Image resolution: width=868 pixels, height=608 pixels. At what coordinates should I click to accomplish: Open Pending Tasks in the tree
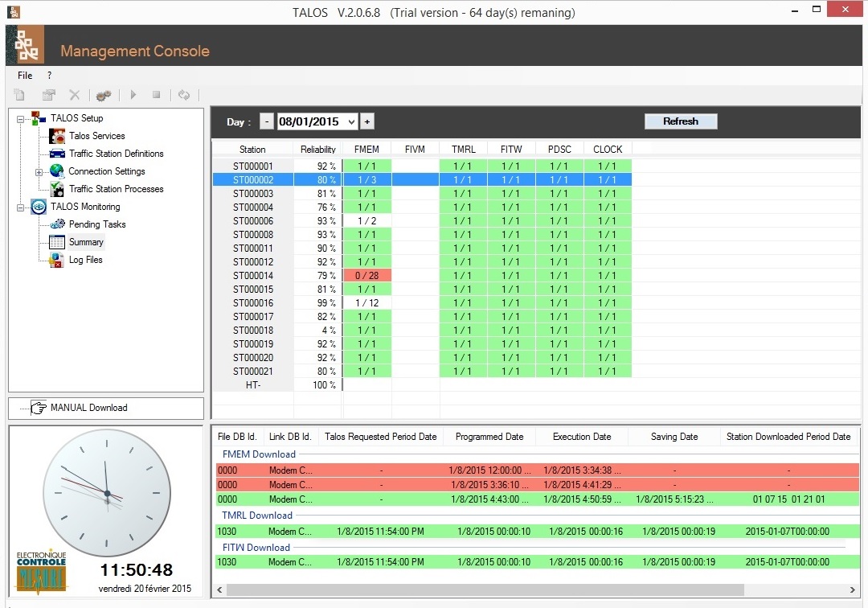point(97,224)
